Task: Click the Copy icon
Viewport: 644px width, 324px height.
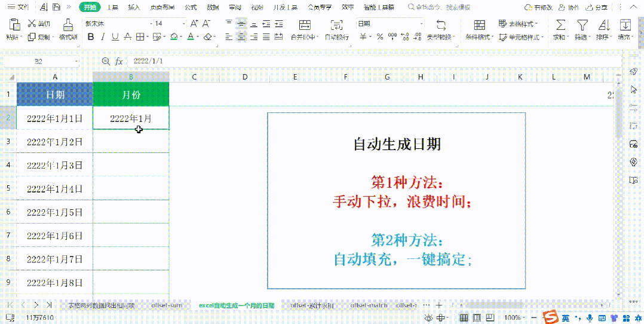Action: pos(32,37)
